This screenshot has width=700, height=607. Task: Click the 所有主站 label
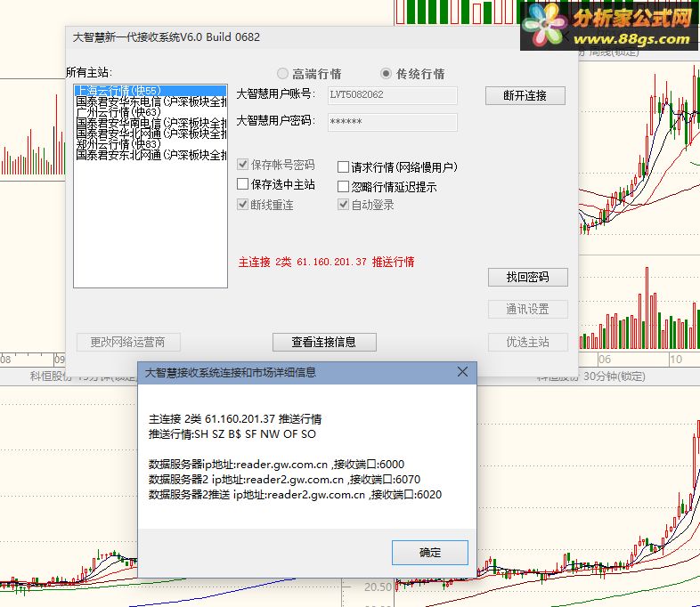(x=89, y=72)
